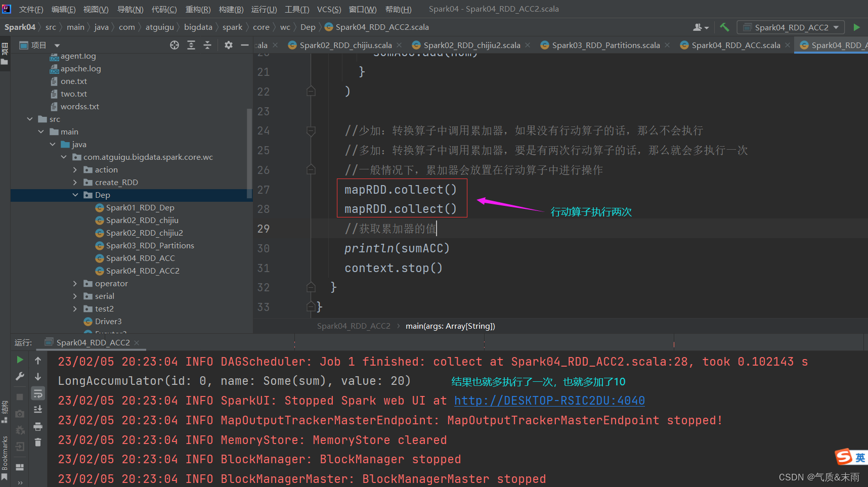Toggle the code fold marker on line 24
868x487 pixels.
pyautogui.click(x=311, y=131)
